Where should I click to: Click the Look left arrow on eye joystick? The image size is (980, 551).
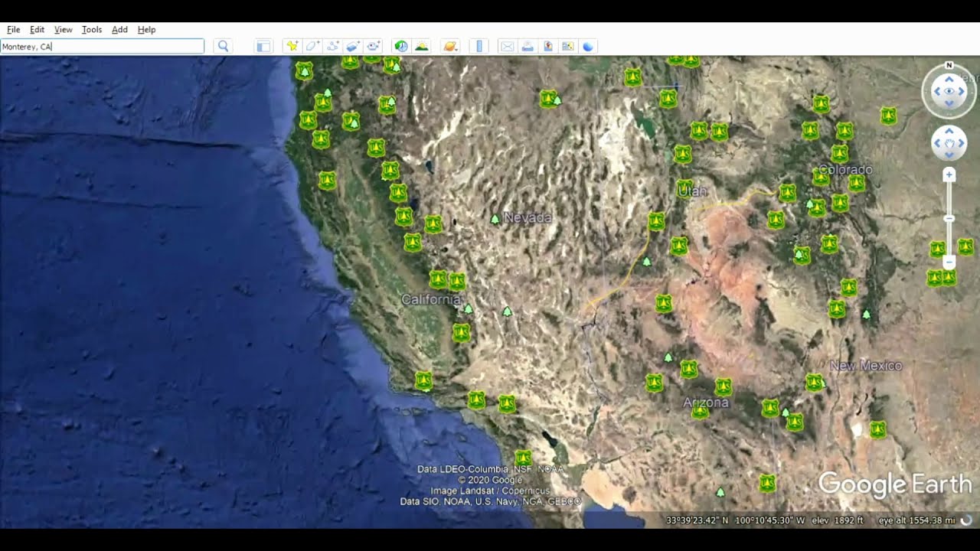click(x=936, y=92)
